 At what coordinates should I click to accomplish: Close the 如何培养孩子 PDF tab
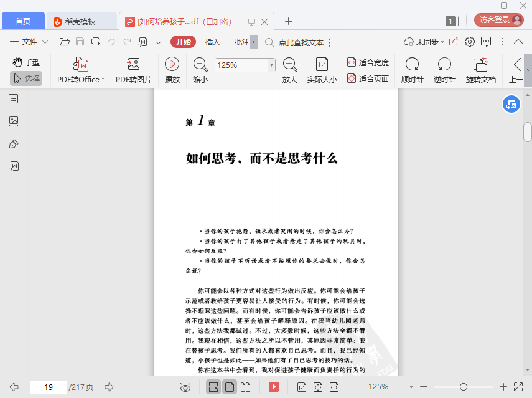[264, 22]
